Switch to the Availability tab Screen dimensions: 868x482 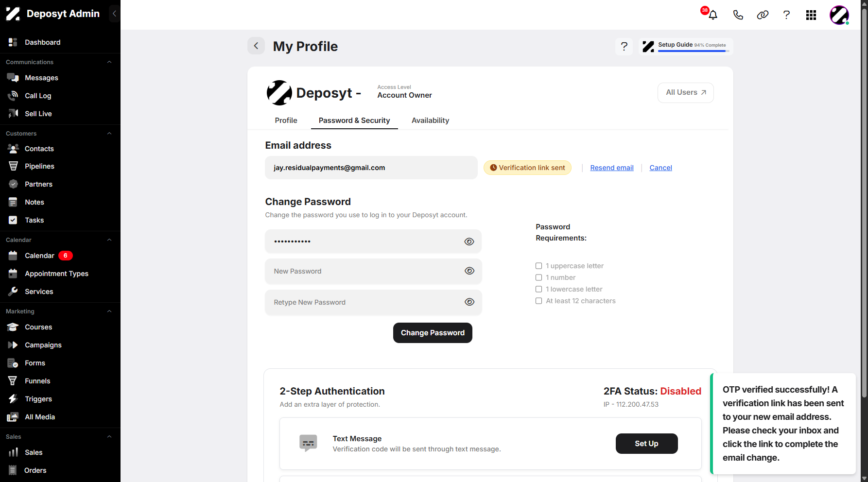pyautogui.click(x=430, y=120)
